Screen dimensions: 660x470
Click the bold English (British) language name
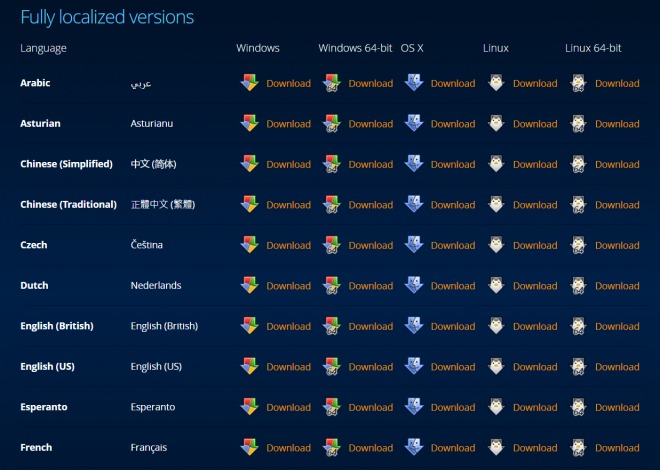tap(57, 326)
